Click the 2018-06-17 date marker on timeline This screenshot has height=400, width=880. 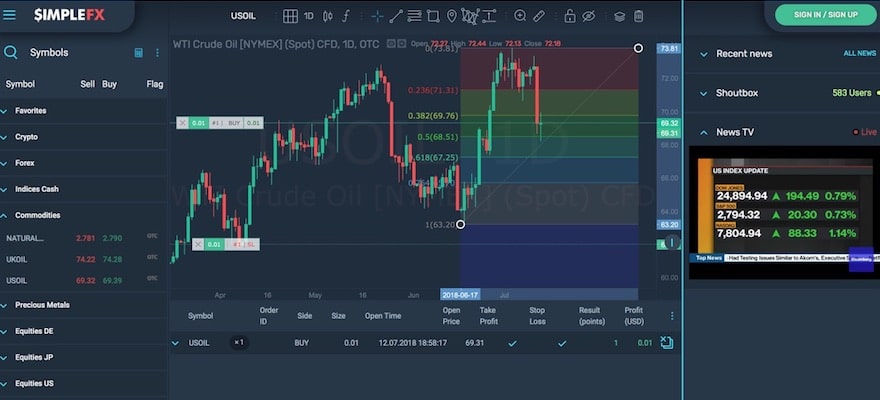[x=461, y=295]
